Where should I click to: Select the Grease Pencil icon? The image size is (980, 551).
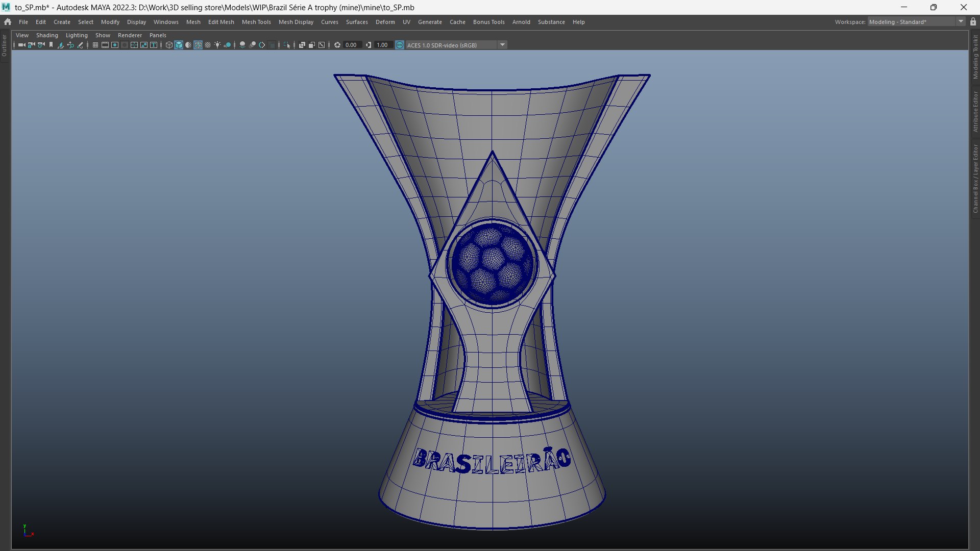click(x=80, y=45)
